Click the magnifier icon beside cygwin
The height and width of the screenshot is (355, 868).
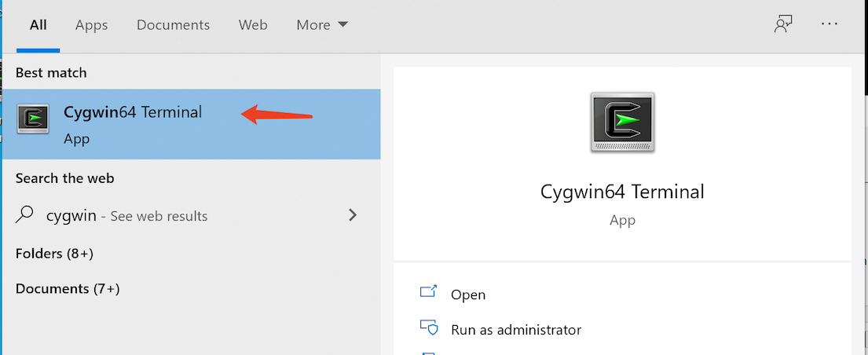[x=25, y=215]
